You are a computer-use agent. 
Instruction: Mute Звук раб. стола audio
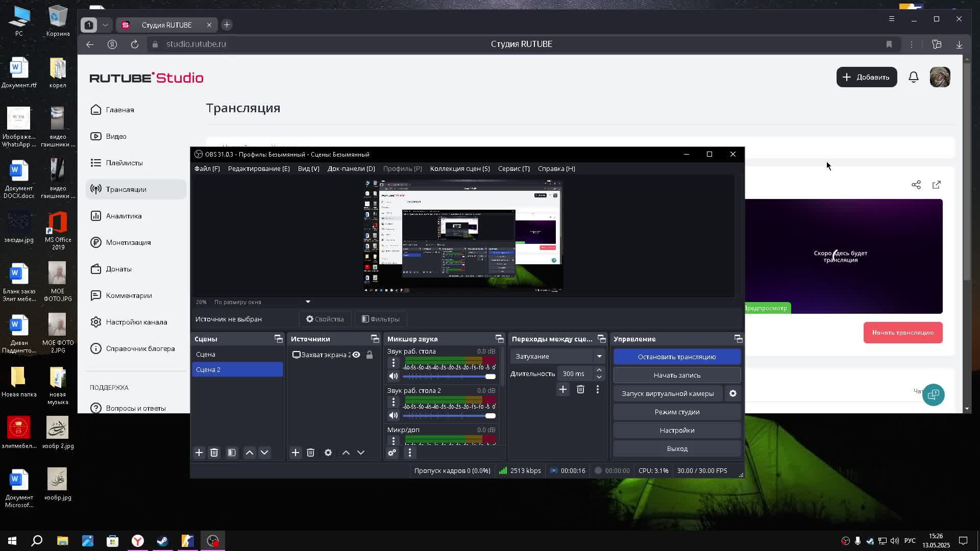click(394, 376)
